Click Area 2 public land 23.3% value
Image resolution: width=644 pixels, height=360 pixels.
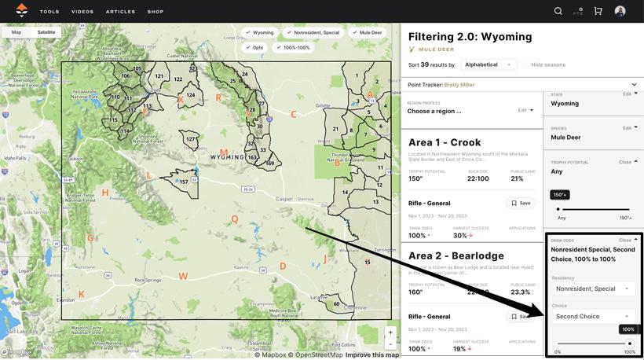(x=521, y=292)
